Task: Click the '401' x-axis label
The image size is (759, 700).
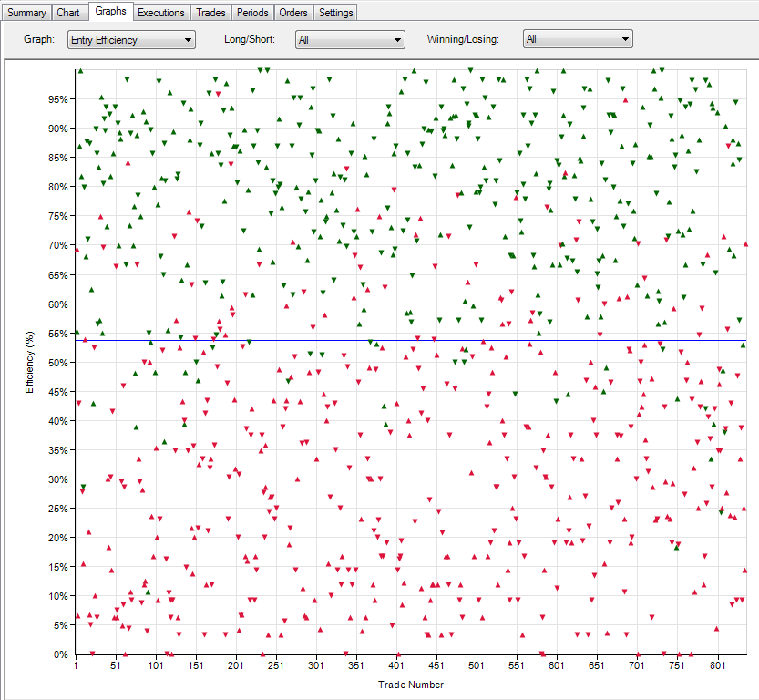Action: point(396,665)
